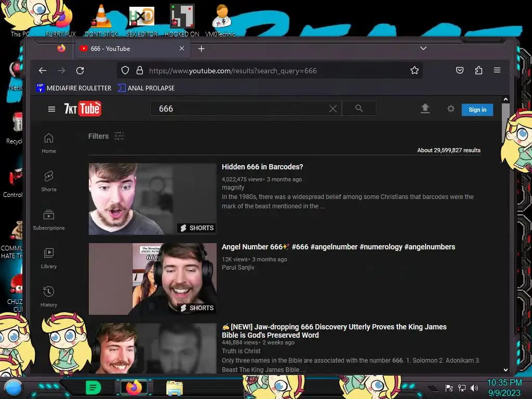Click the page scrollbar up arrow
The height and width of the screenshot is (399, 532).
[x=506, y=99]
